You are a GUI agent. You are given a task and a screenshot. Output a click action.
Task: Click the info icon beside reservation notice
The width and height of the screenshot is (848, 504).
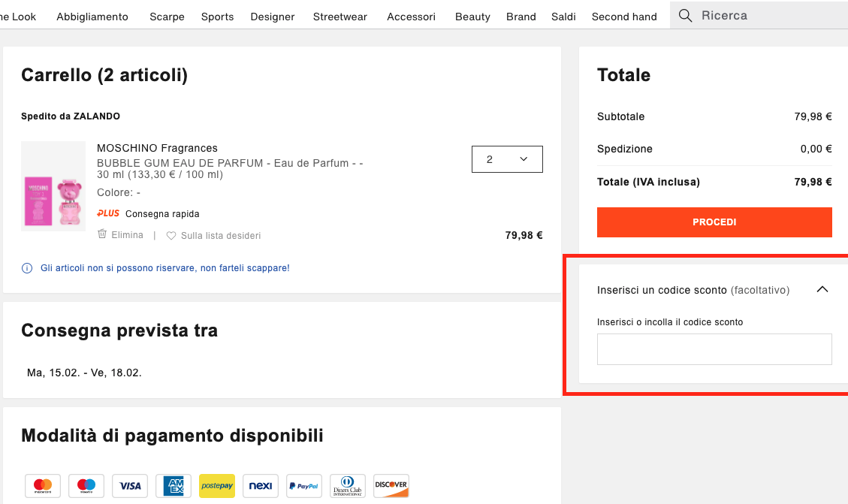point(26,268)
